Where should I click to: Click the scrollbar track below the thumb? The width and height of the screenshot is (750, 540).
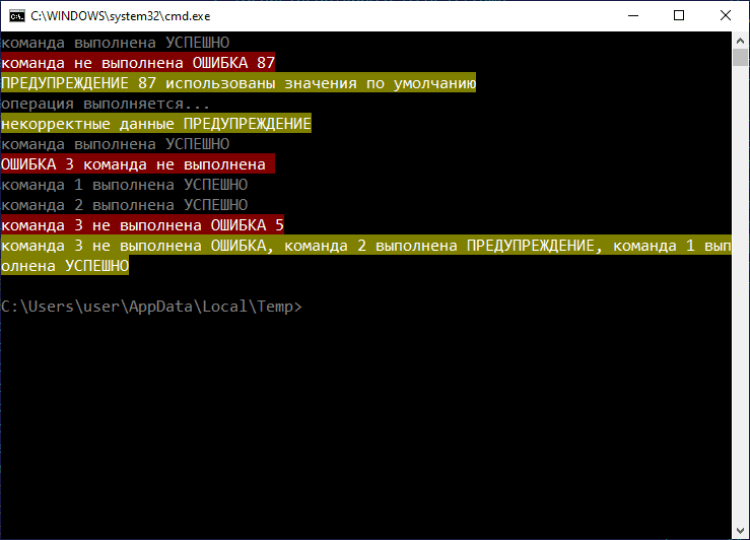pos(740,300)
